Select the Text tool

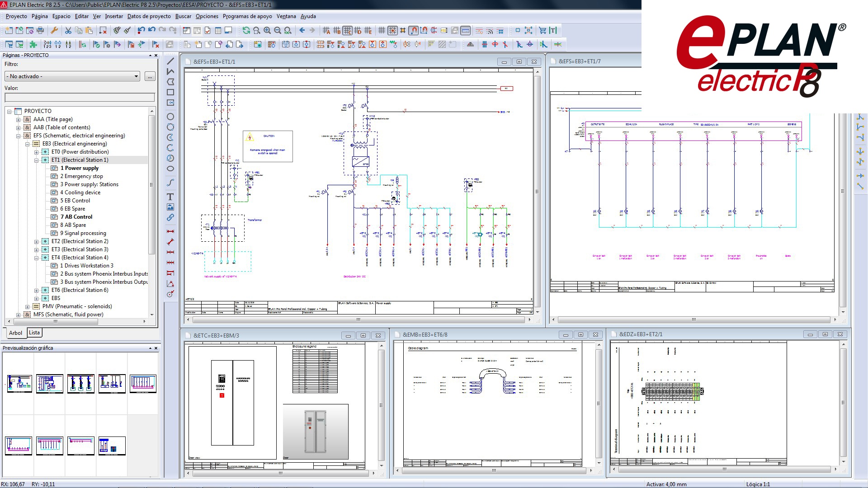[170, 197]
